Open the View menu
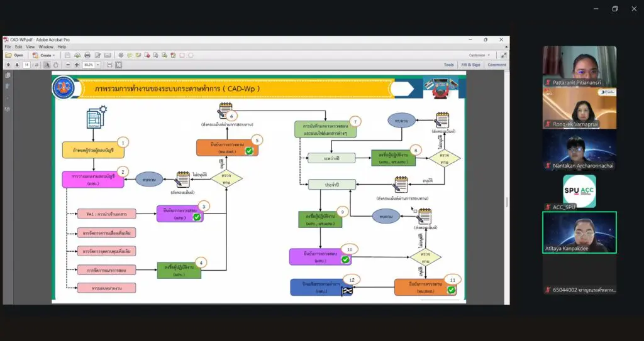This screenshot has width=644, height=341. (x=30, y=47)
